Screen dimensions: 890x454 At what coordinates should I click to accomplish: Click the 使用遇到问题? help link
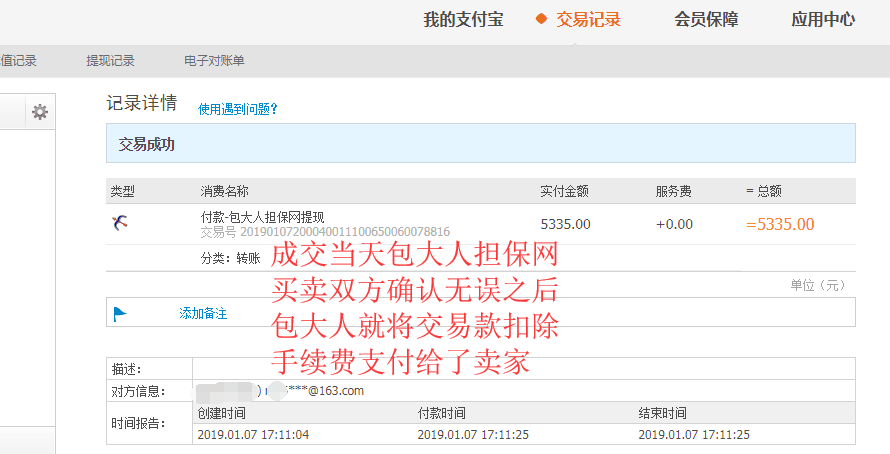coord(237,109)
